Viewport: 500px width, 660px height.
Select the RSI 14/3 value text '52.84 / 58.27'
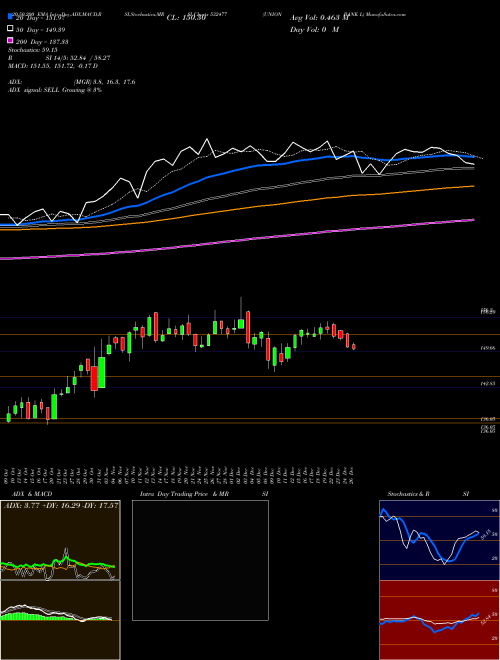88,58
